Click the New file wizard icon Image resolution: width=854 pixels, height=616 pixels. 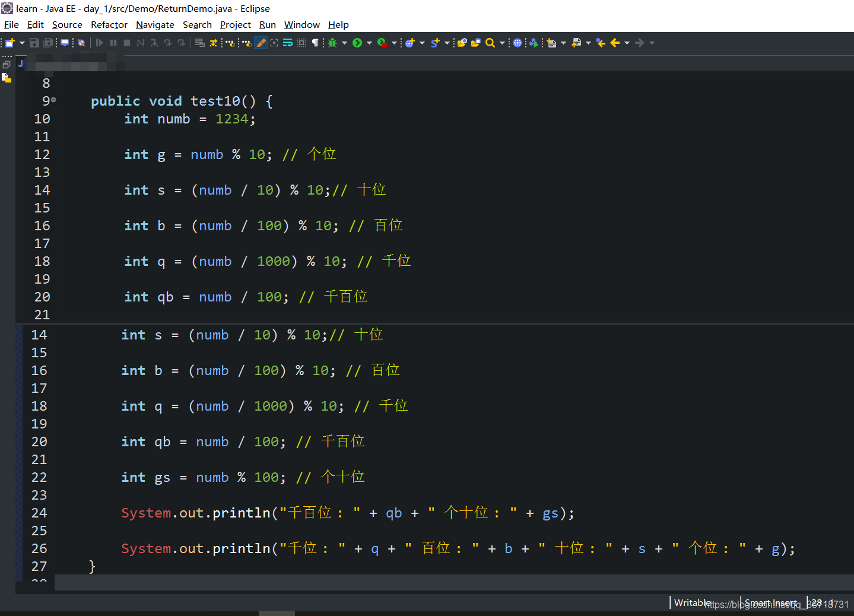click(x=9, y=43)
